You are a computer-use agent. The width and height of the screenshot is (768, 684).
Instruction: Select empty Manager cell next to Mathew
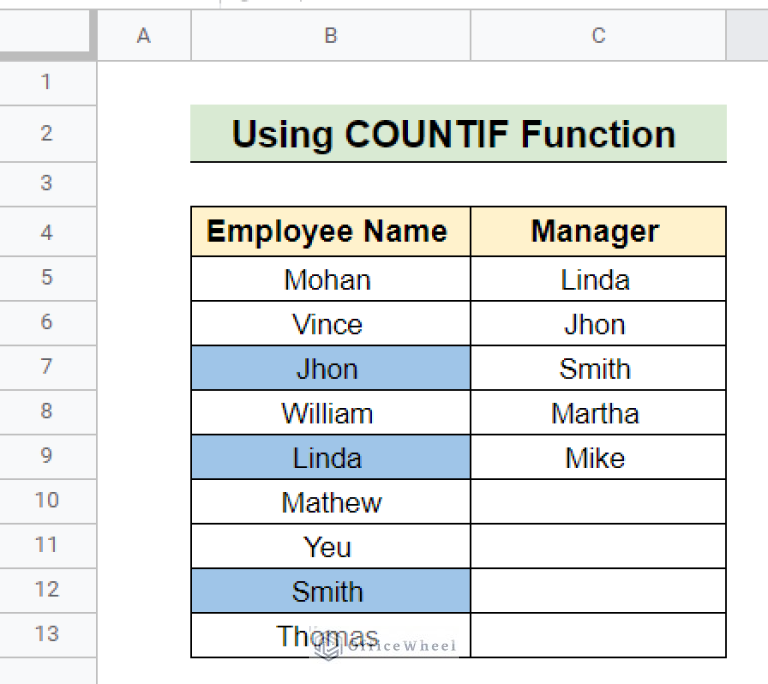click(598, 501)
